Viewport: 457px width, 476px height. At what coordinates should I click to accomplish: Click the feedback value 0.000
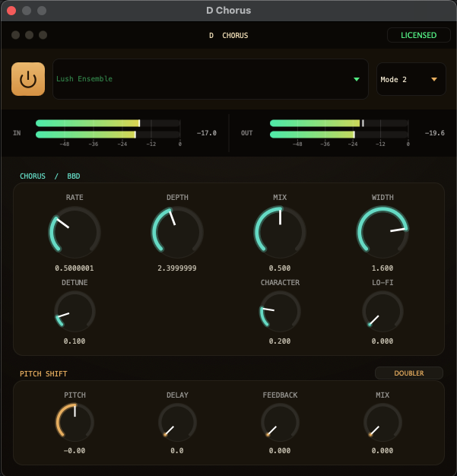pyautogui.click(x=280, y=450)
